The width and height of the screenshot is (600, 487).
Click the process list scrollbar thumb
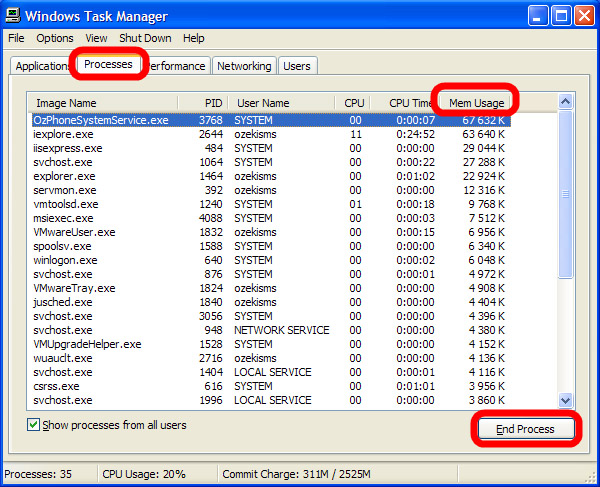565,194
